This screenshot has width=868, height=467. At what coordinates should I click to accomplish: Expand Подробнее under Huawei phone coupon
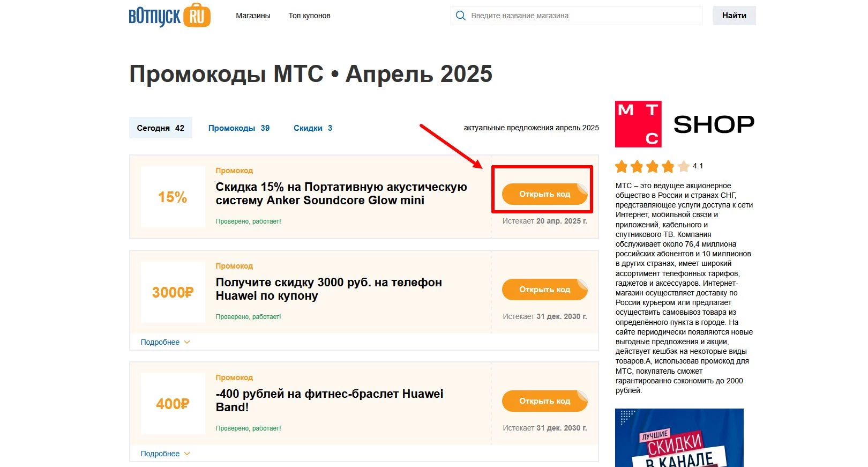click(159, 342)
